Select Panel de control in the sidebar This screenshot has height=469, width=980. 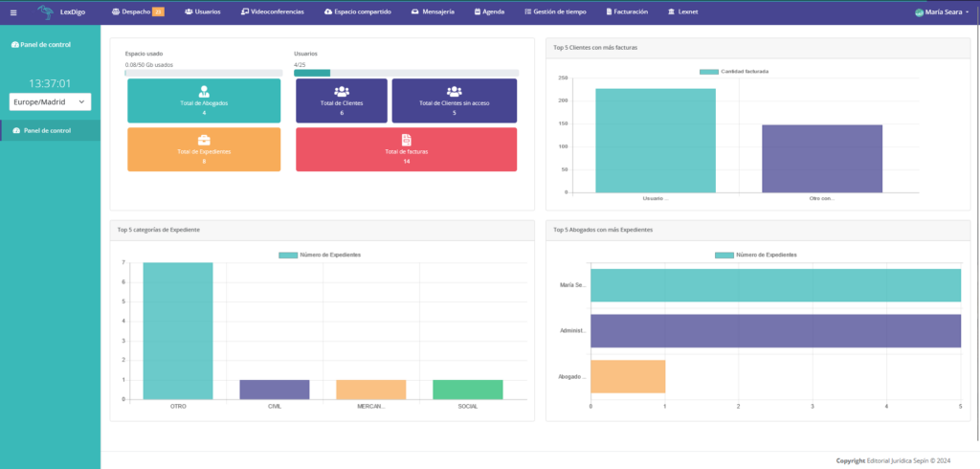47,130
